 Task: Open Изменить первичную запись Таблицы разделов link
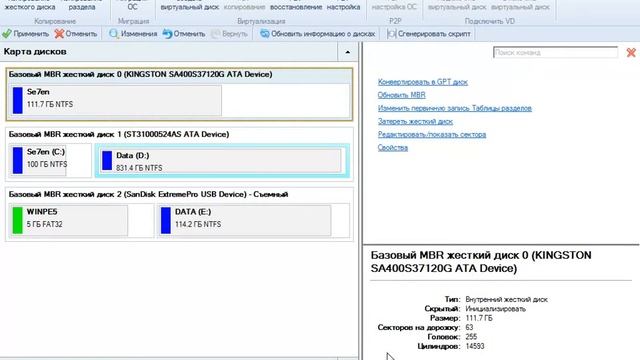455,108
